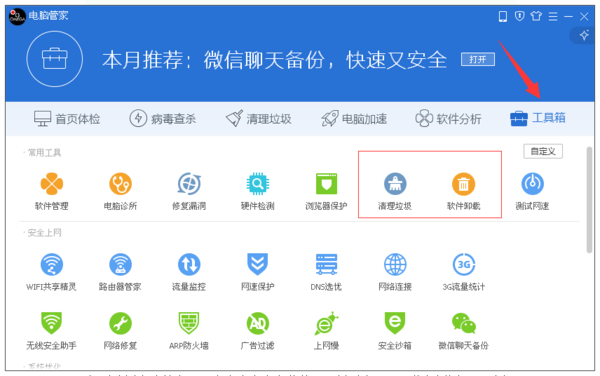Viewport: 600px width, 376px height.
Task: Open the 网络连接 globe icon
Action: [x=395, y=264]
